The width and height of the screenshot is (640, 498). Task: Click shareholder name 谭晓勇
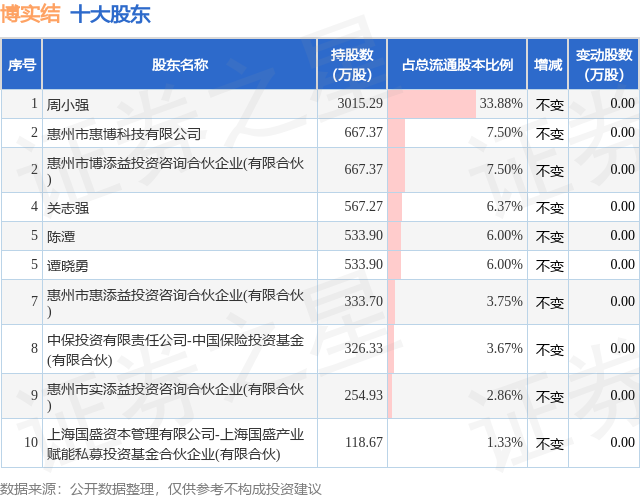coord(68,266)
